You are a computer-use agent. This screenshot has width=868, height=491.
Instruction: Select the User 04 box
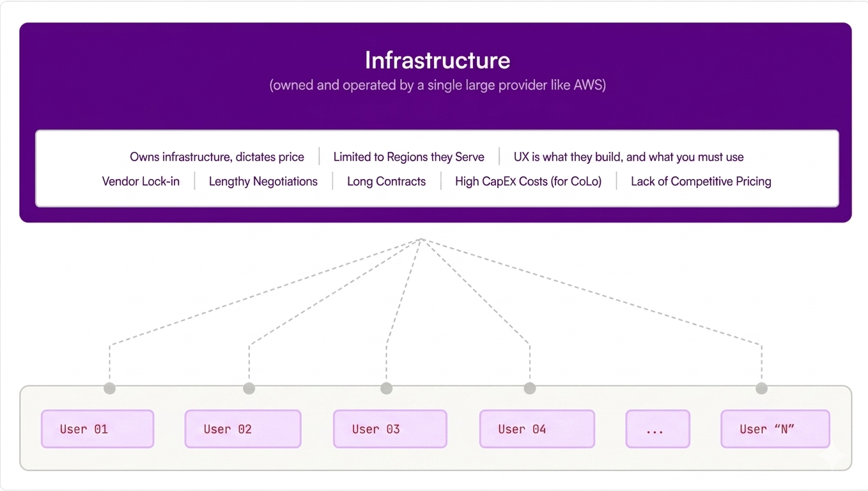coord(537,428)
